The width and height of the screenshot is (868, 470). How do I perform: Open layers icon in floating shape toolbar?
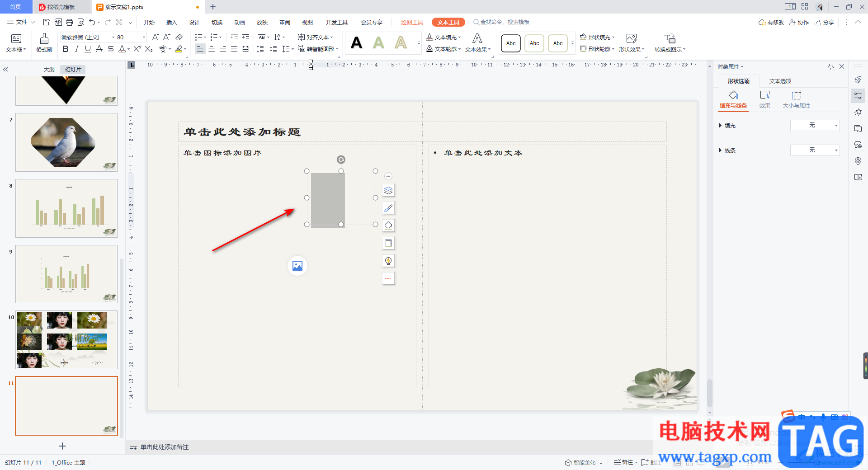point(388,190)
